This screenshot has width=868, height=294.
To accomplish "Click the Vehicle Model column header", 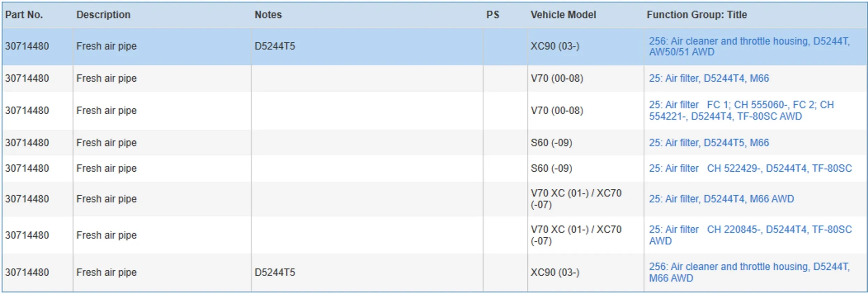I will 563,15.
